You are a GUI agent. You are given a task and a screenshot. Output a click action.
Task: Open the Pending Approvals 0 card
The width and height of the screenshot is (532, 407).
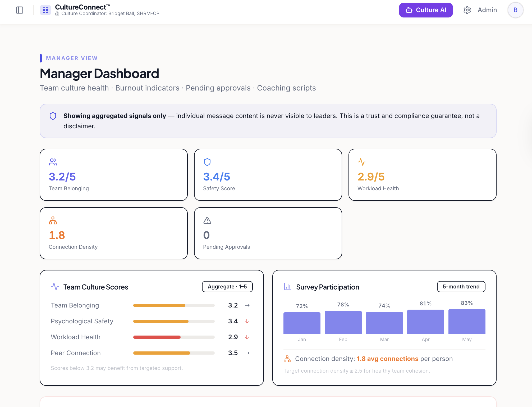pyautogui.click(x=268, y=233)
